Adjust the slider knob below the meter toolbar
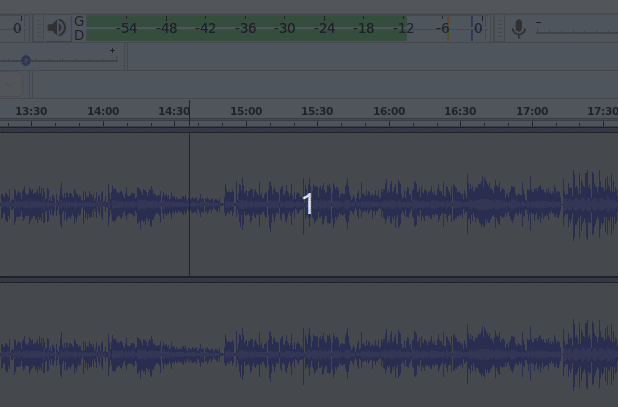Screen dimensions: 618x407 coord(26,60)
